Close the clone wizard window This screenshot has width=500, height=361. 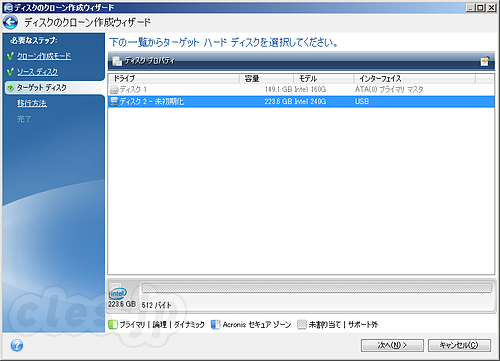point(492,7)
